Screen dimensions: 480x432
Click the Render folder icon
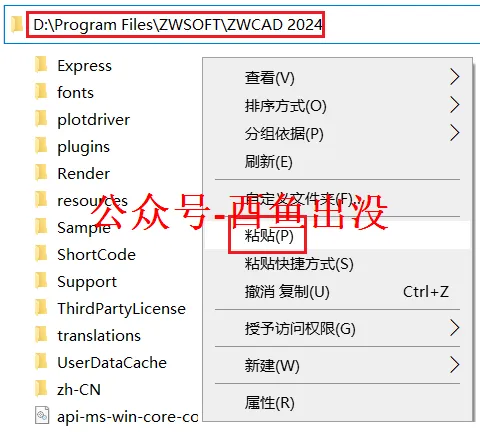pos(41,173)
